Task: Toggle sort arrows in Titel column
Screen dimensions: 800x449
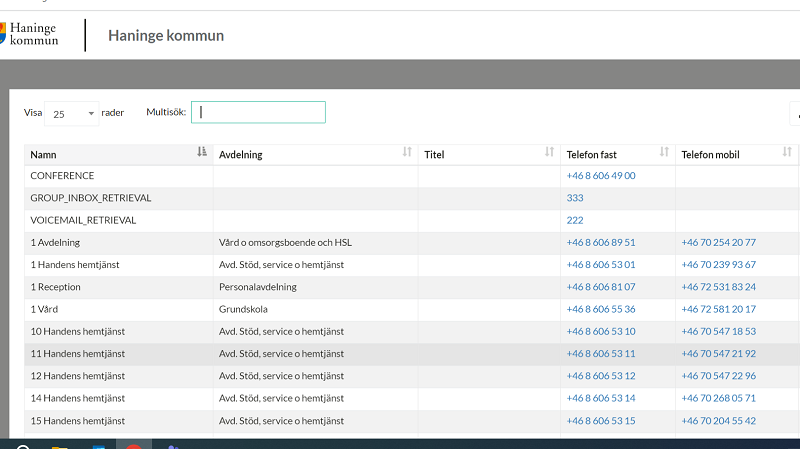Action: [549, 153]
